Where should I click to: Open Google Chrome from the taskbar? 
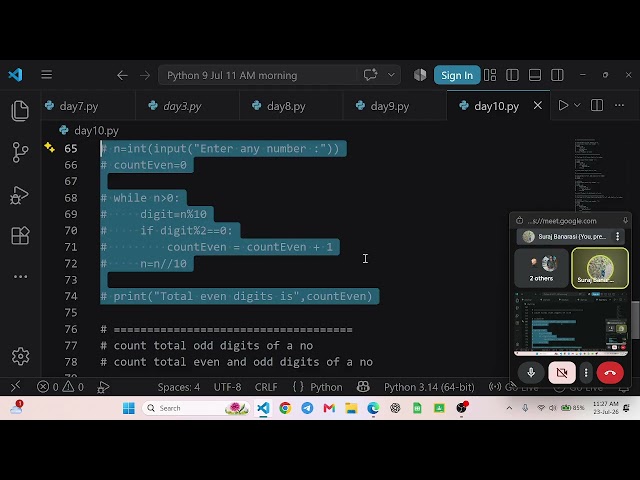[285, 408]
